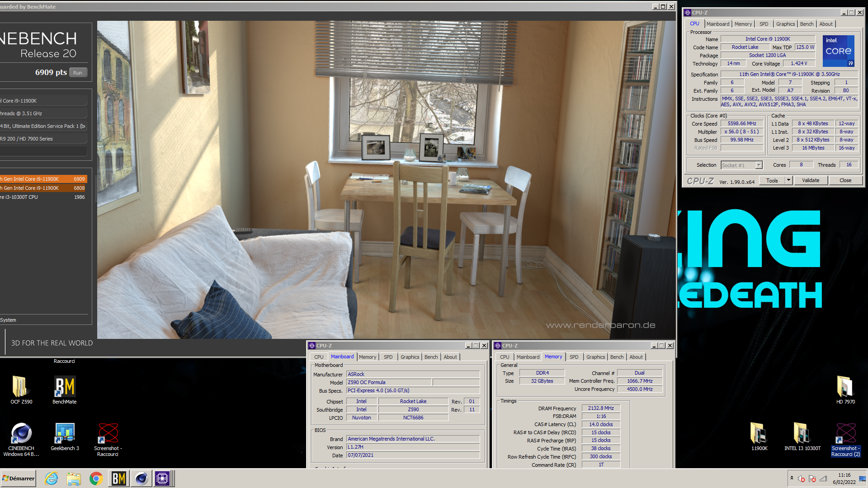Screen dimensions: 868x488
Task: Select the top-ranked i9-11900K 6909 result row
Action: [x=43, y=179]
